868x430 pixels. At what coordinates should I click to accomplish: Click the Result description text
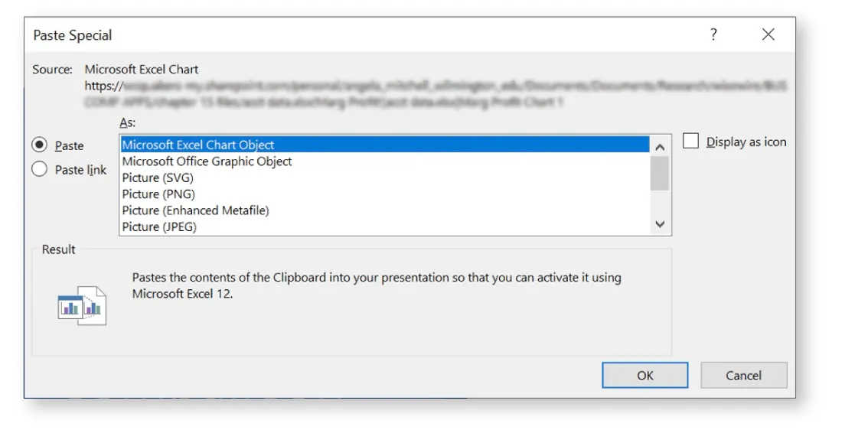[x=376, y=285]
